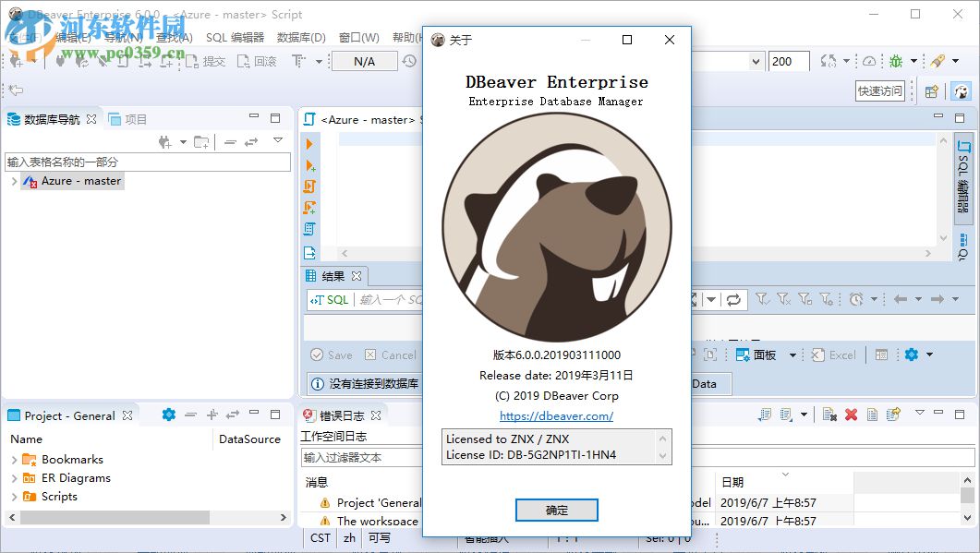Open the run profile dropdown arrow near bug icon
980x553 pixels.
pos(913,61)
